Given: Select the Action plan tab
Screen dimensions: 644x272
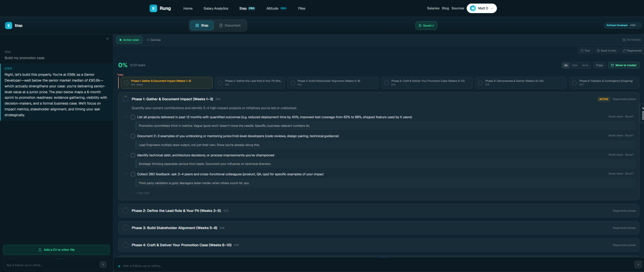Looking at the screenshot, I should click(129, 40).
